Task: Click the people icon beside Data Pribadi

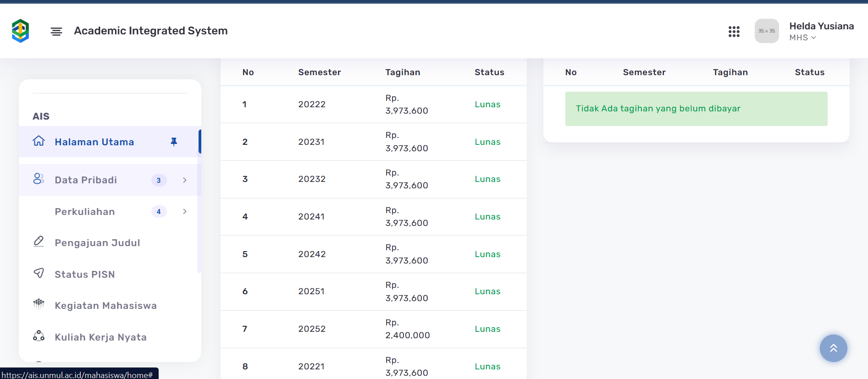Action: click(39, 179)
